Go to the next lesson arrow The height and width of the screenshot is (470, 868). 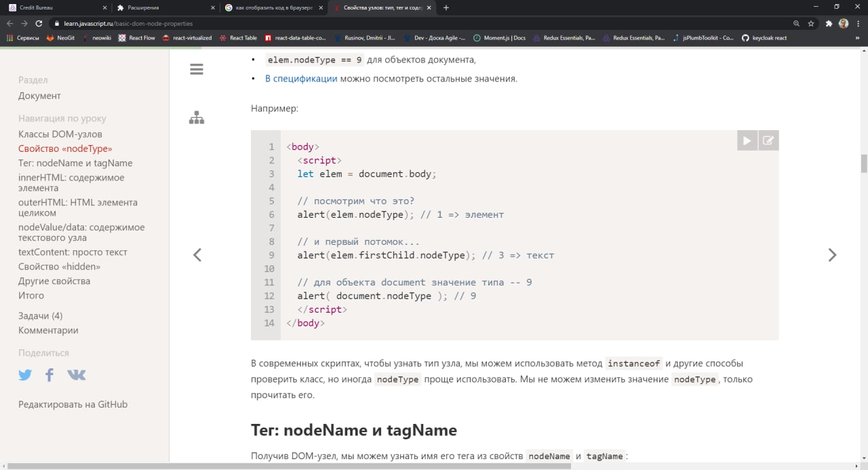tap(832, 255)
